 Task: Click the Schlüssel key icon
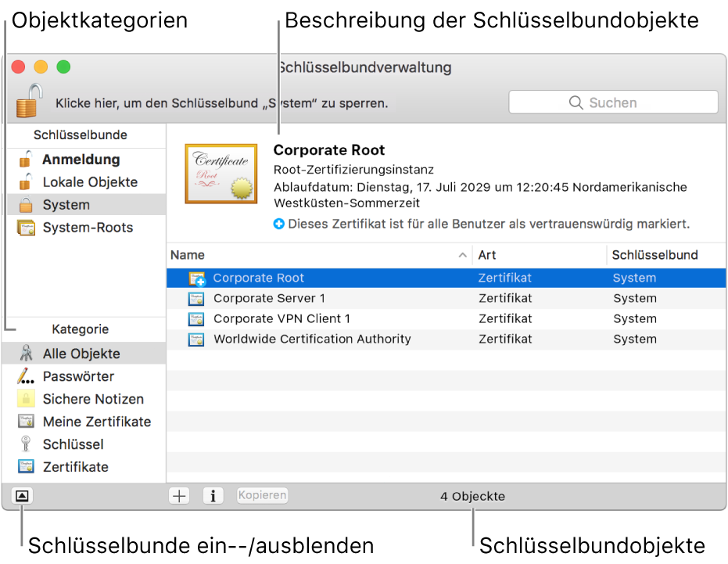click(x=26, y=444)
